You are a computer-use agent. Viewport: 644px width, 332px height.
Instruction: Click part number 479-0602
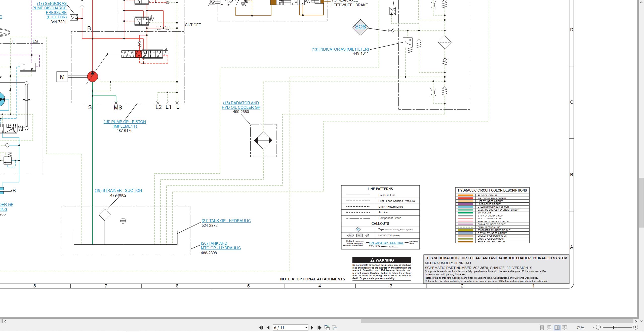[x=118, y=195]
